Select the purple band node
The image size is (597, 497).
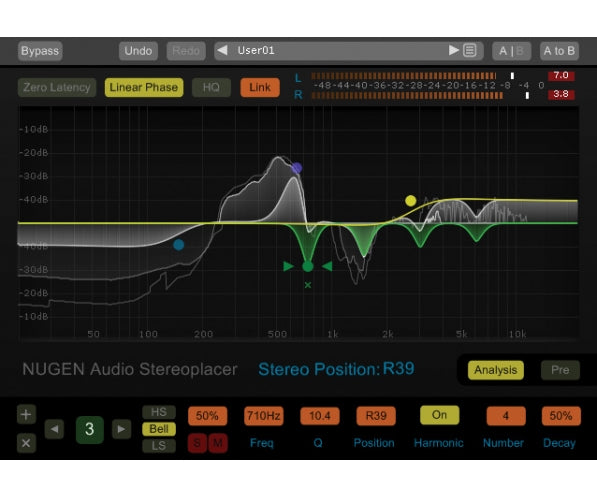(297, 168)
